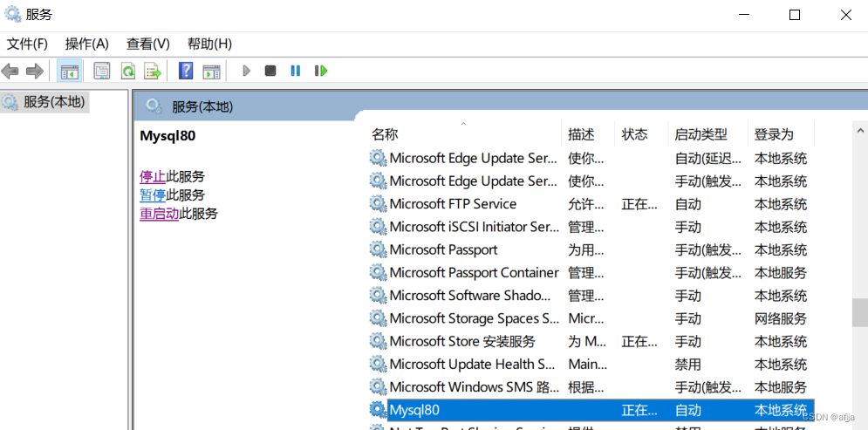
Task: Toggle the show/hide action pane icon
Action: [x=211, y=71]
